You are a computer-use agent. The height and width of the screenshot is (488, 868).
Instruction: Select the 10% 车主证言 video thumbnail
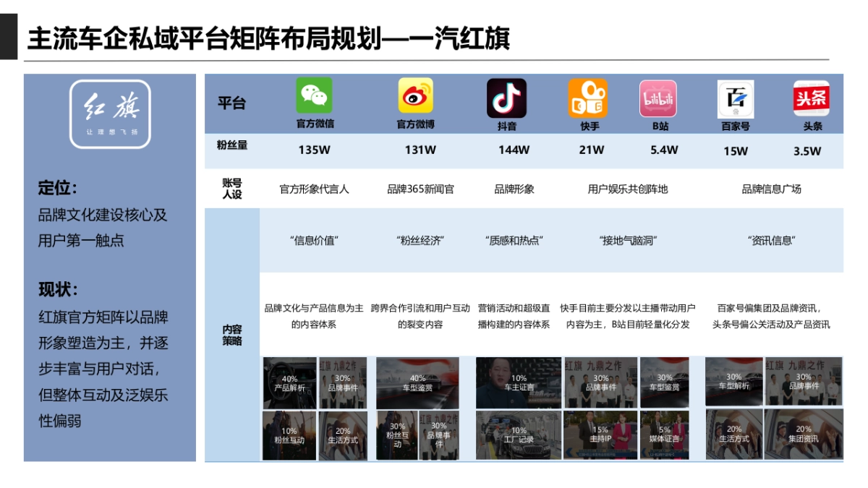point(519,382)
